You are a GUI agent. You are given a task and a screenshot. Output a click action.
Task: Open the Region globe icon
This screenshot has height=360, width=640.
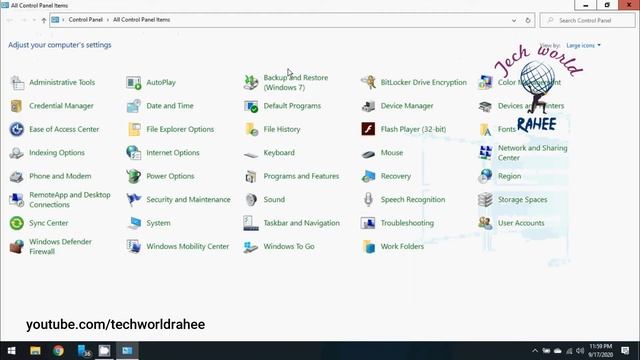(x=485, y=176)
